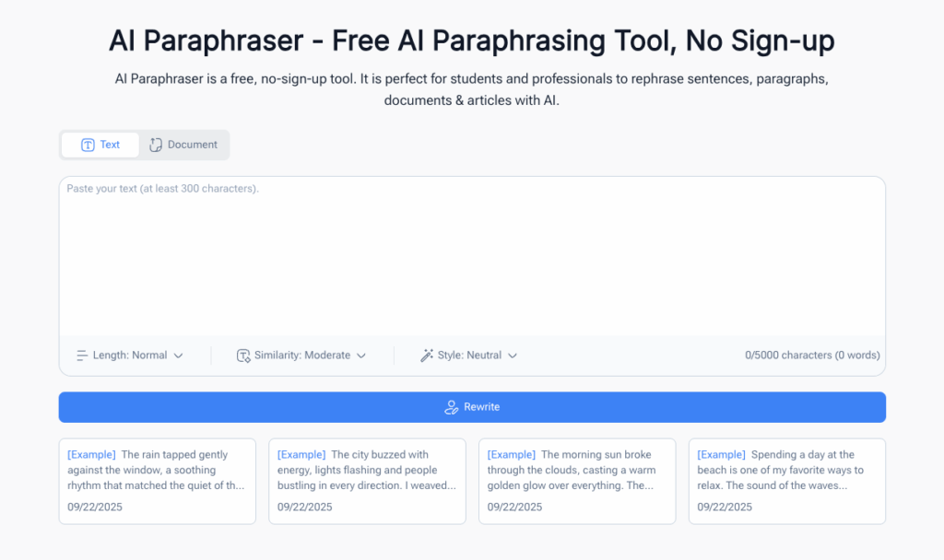The width and height of the screenshot is (944, 560).
Task: Click the upload icon beside Document label
Action: pos(157,145)
